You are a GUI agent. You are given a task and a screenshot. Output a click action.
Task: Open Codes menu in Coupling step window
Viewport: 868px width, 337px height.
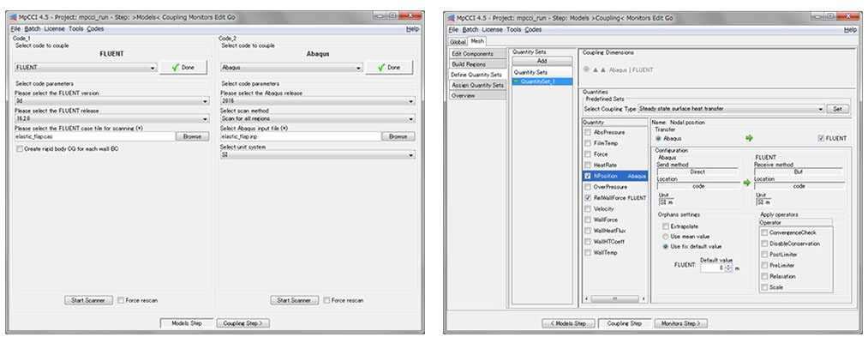point(532,29)
